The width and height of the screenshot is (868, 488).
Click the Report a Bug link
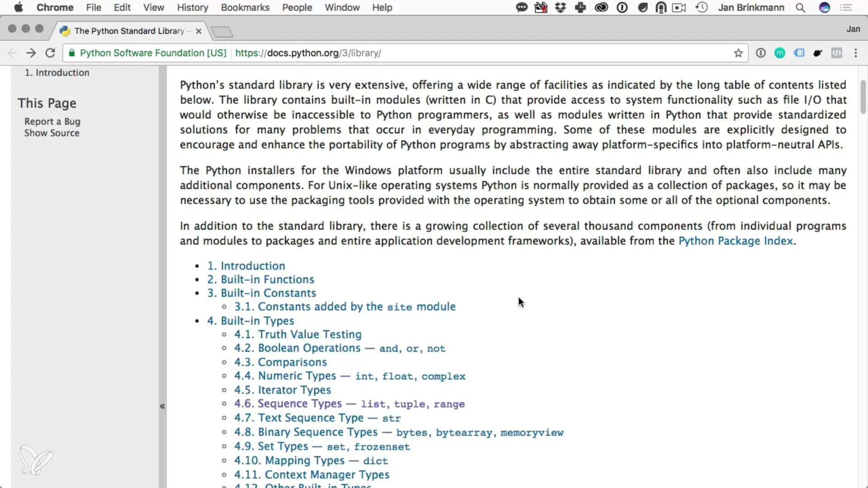[x=52, y=122]
